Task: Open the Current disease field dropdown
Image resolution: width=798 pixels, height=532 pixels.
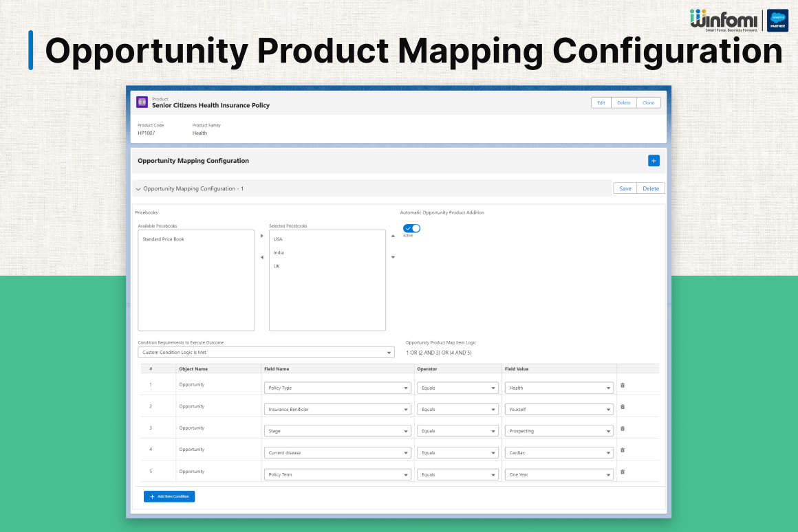Action: 337,453
